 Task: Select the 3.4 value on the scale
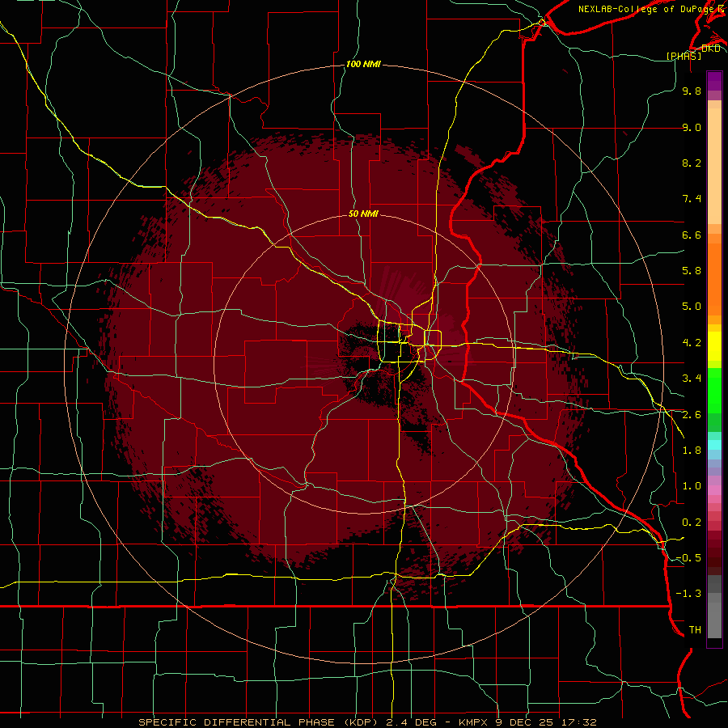tap(692, 379)
